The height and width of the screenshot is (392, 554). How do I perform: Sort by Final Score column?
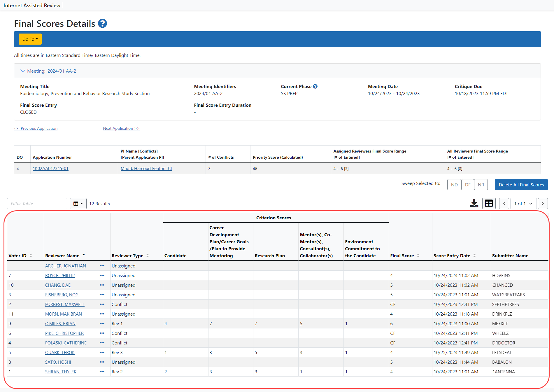click(418, 256)
